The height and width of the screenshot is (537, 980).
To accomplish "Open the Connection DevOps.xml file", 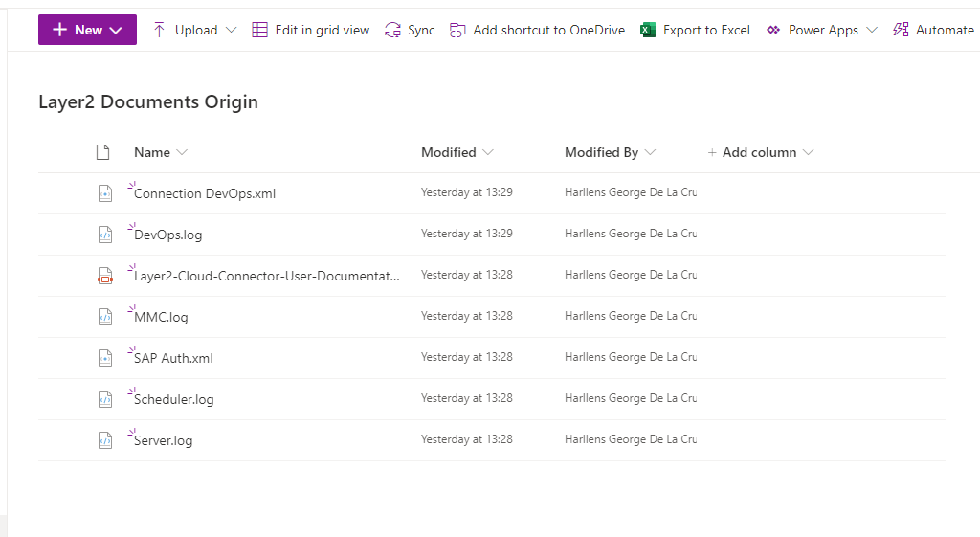I will (x=205, y=193).
